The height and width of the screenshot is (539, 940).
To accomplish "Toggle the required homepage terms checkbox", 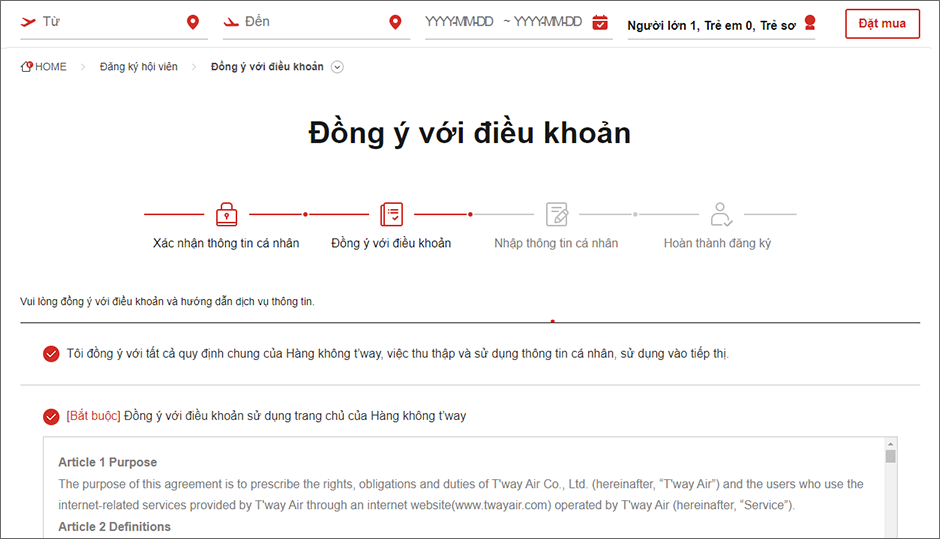I will click(x=51, y=417).
